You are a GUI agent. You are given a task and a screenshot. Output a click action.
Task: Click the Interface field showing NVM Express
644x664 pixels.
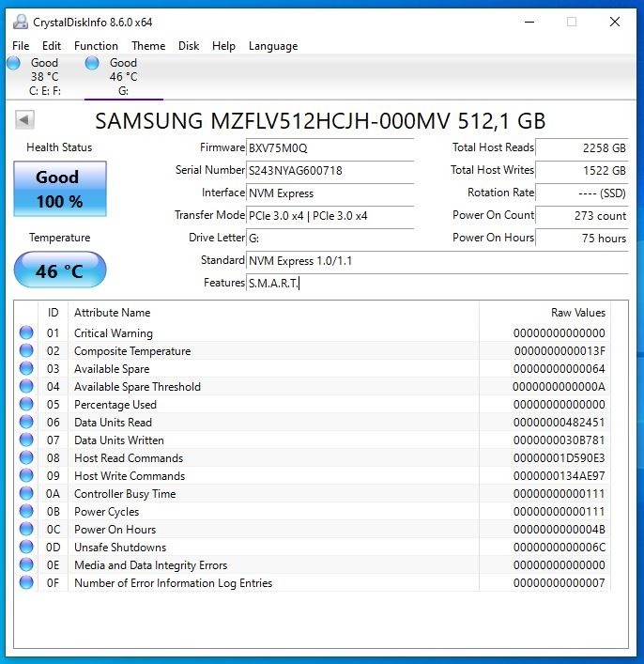point(330,193)
